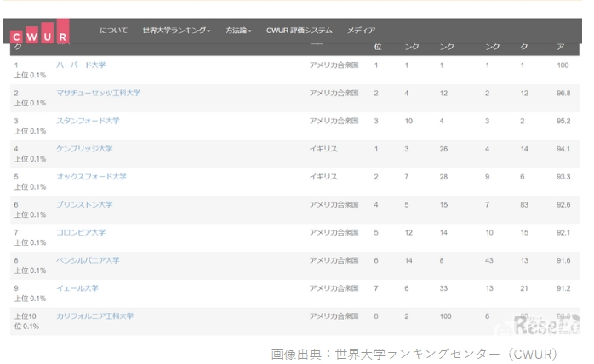Select アメリカ合衆国 in the ハーバード大学 row
Image resolution: width=594 pixels, height=364 pixels.
(334, 65)
